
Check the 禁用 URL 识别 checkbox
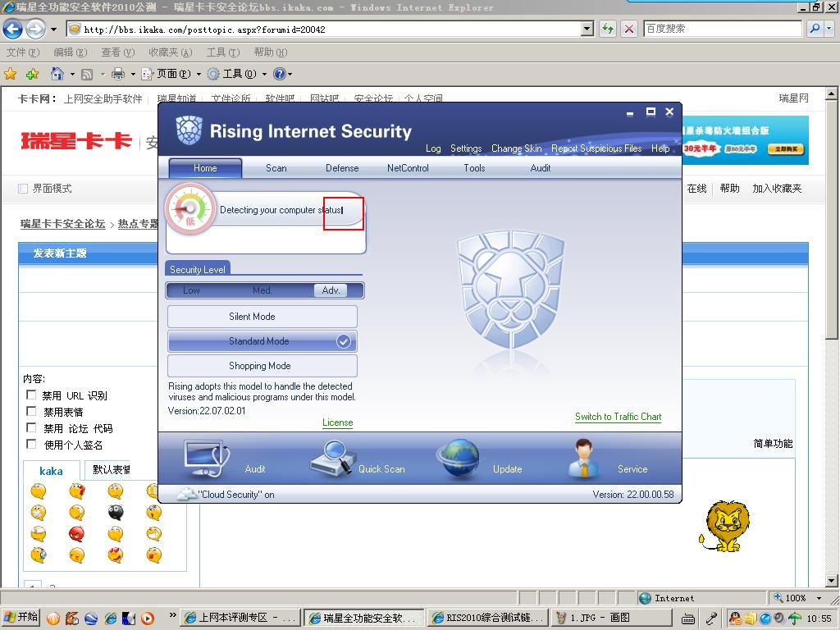coord(31,395)
